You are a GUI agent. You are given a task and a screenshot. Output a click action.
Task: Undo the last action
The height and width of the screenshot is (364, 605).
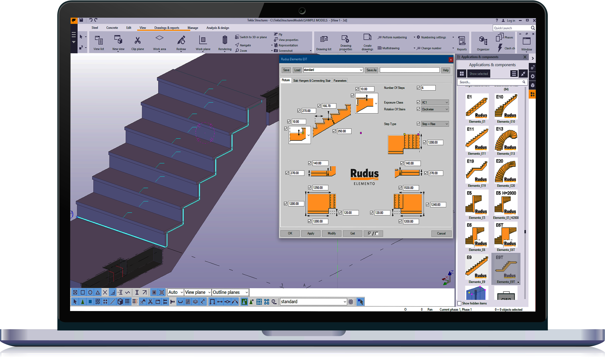(91, 20)
